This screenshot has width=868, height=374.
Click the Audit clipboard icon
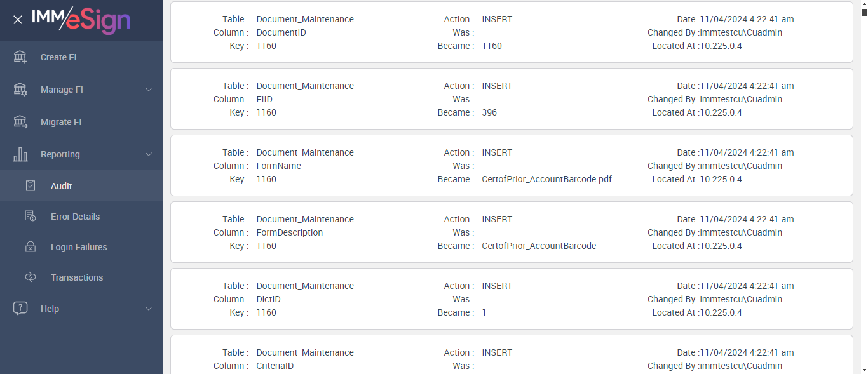pyautogui.click(x=31, y=186)
